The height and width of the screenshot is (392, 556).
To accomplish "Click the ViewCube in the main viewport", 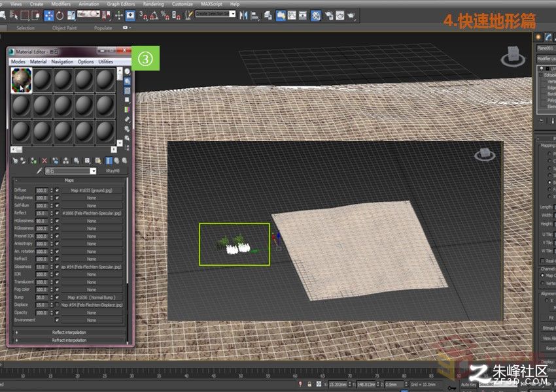I will click(x=513, y=57).
